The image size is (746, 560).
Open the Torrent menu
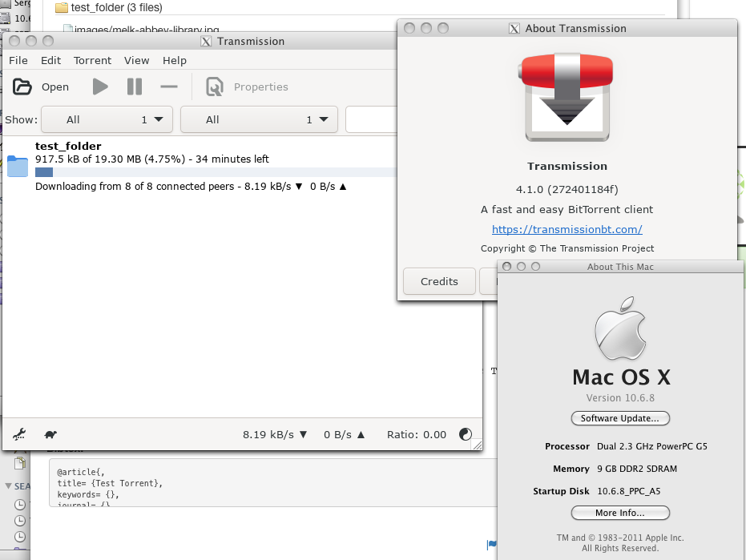pos(92,60)
